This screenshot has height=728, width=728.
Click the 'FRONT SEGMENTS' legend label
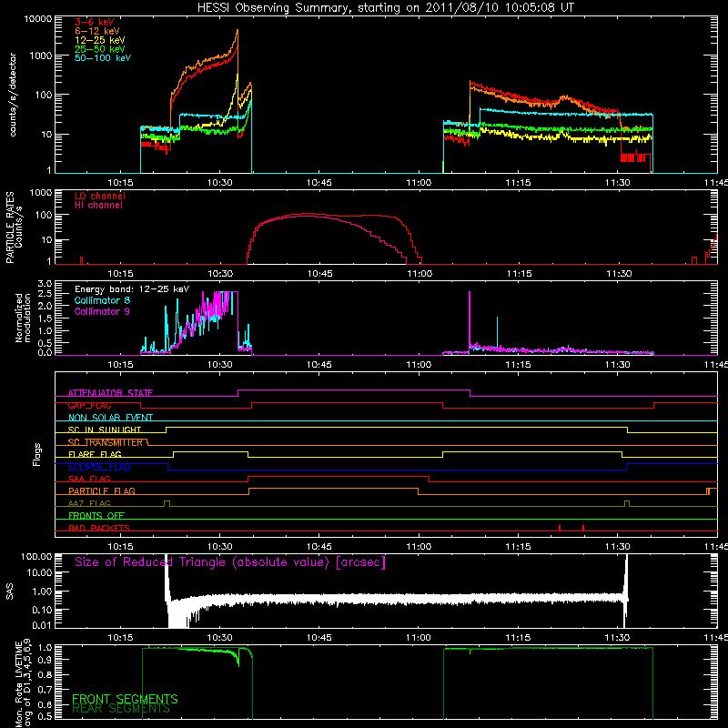[125, 699]
